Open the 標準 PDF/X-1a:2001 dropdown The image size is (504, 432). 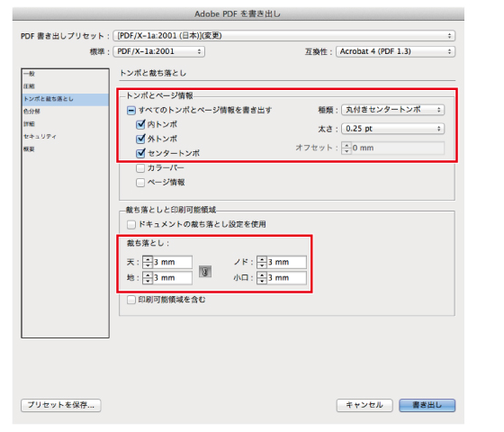159,51
